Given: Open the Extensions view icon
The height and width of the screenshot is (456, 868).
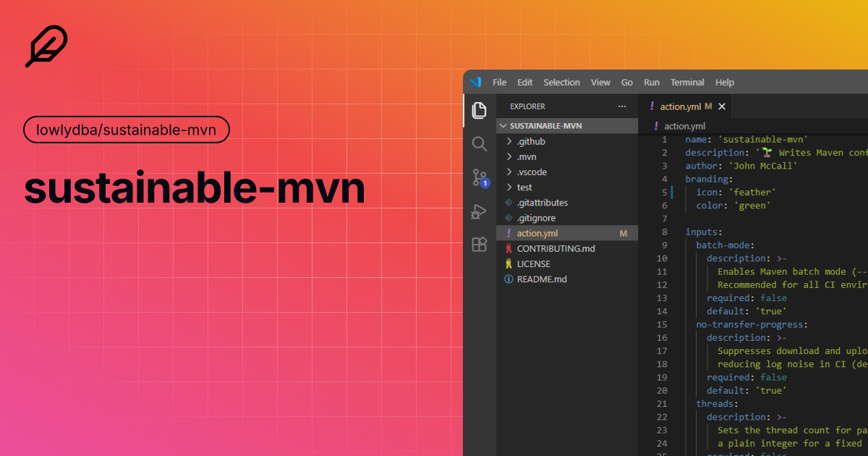Looking at the screenshot, I should point(479,244).
